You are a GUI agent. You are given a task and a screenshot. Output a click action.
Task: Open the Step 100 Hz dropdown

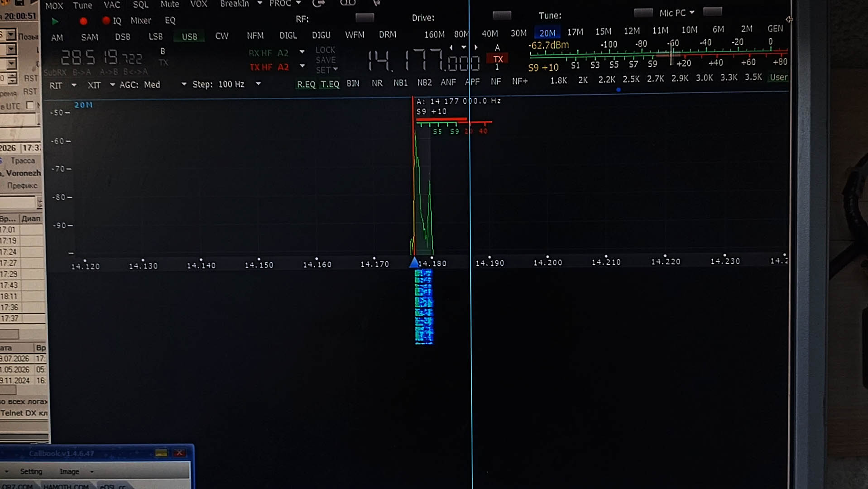(258, 84)
